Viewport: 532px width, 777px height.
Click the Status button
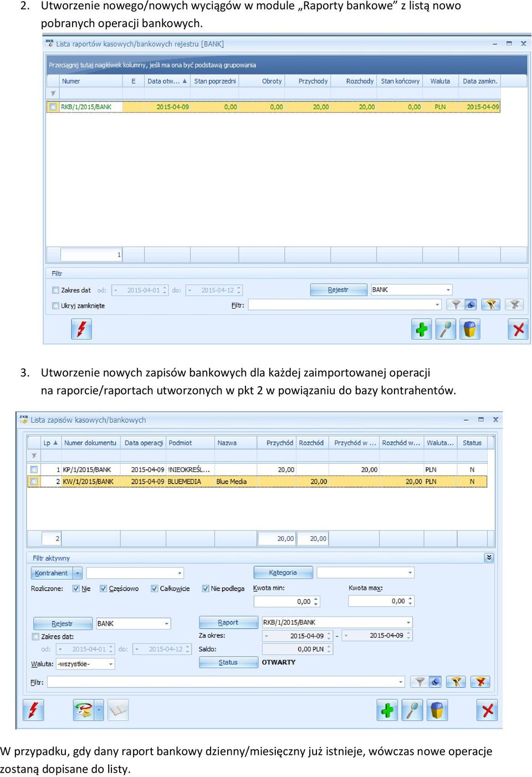point(228,662)
